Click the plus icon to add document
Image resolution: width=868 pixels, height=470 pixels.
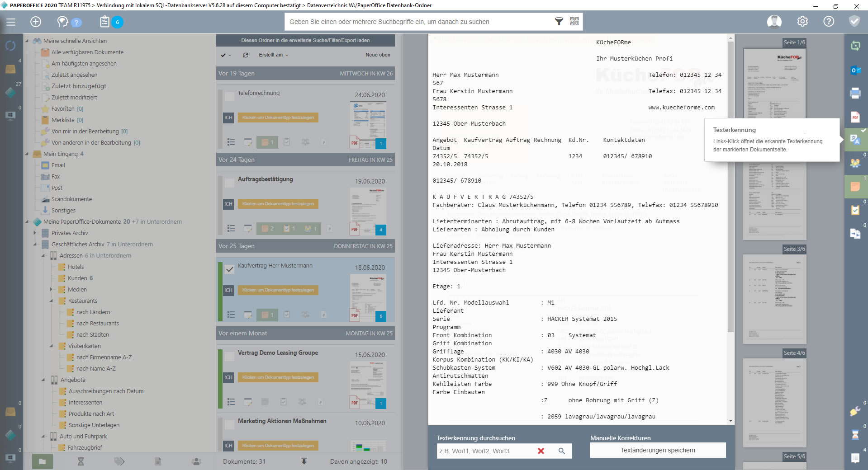click(36, 22)
